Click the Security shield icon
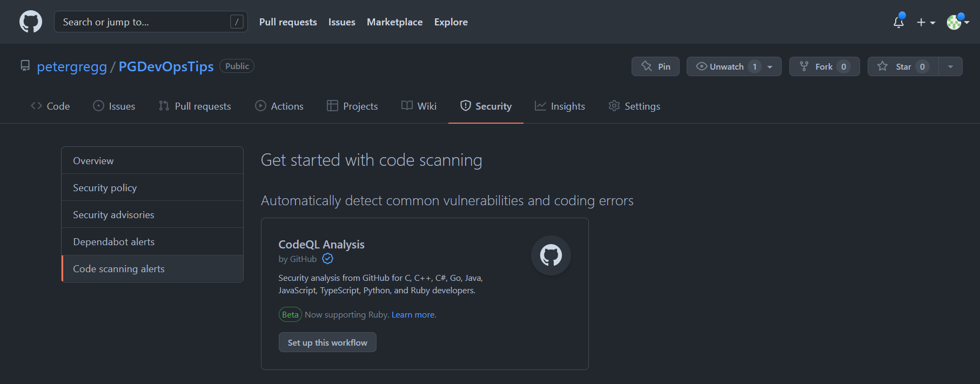 [x=465, y=106]
